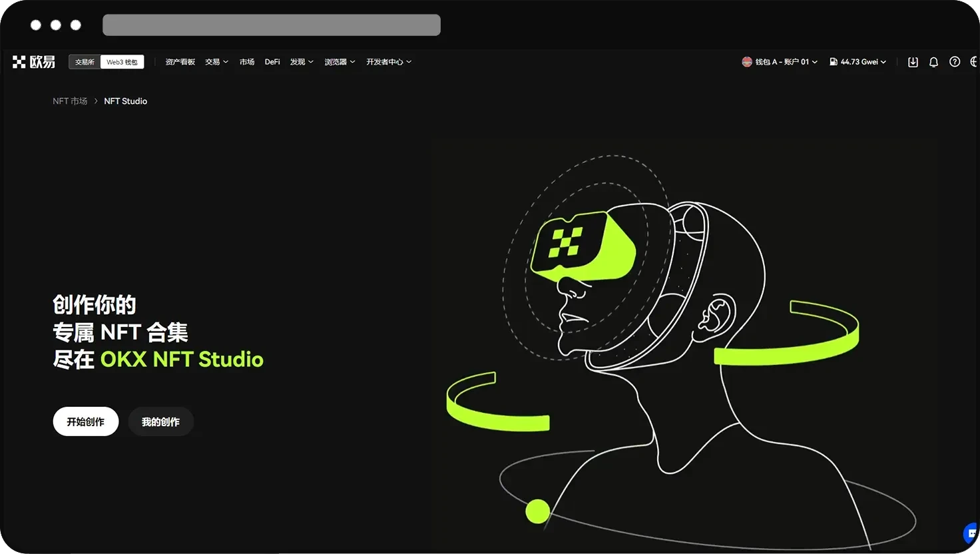Expand the 交易 dropdown menu
Viewport: 980px width, 554px height.
(x=216, y=62)
